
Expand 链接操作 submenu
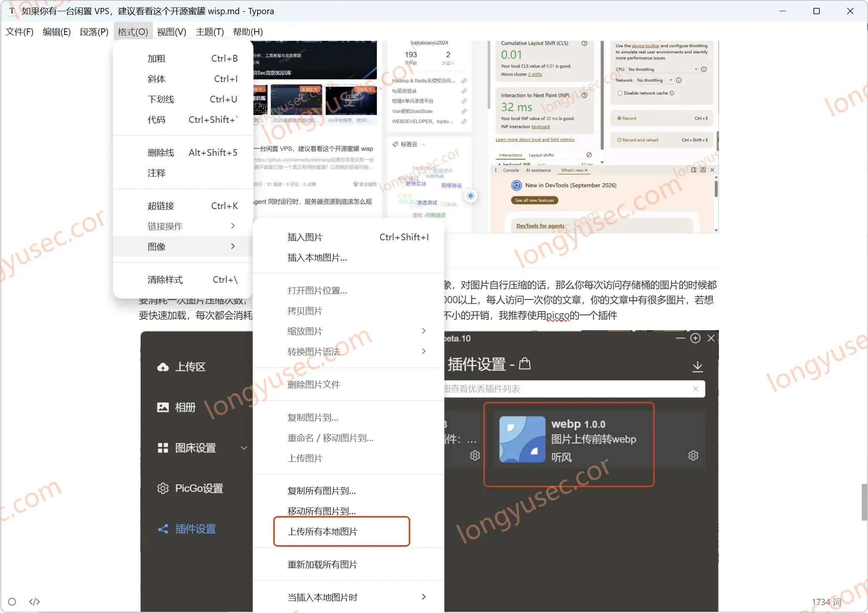[x=183, y=226]
